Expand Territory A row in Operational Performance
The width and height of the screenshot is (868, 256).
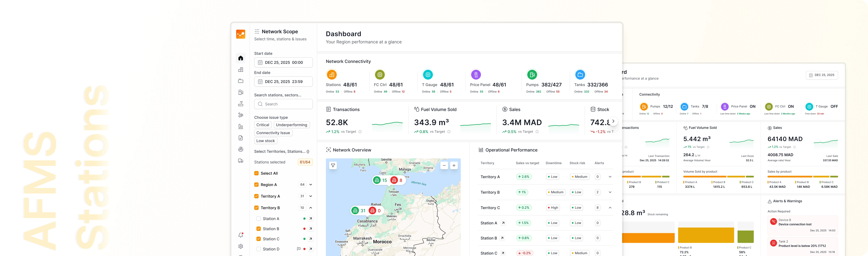pyautogui.click(x=610, y=177)
